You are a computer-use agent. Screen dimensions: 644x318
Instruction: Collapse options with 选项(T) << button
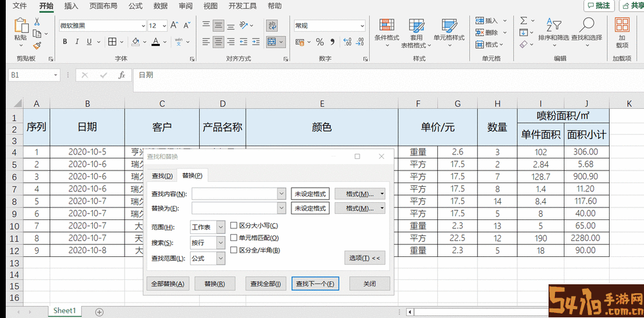[x=365, y=258]
